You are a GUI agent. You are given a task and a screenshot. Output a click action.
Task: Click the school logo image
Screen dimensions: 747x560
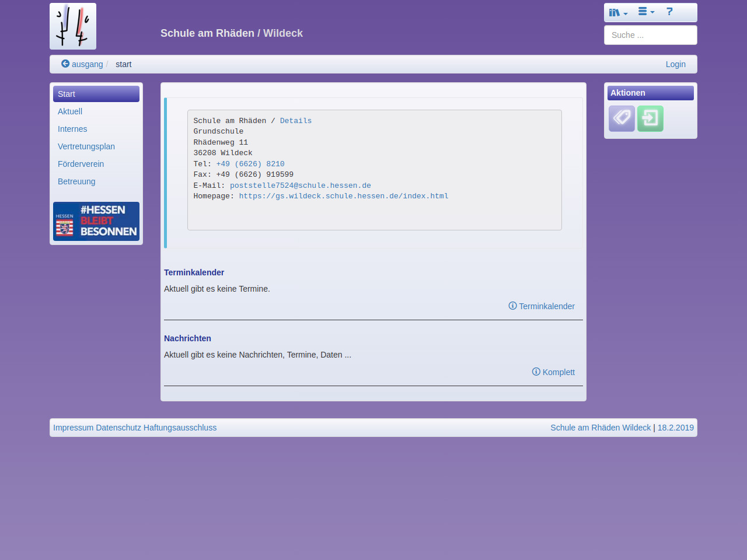pos(73,26)
